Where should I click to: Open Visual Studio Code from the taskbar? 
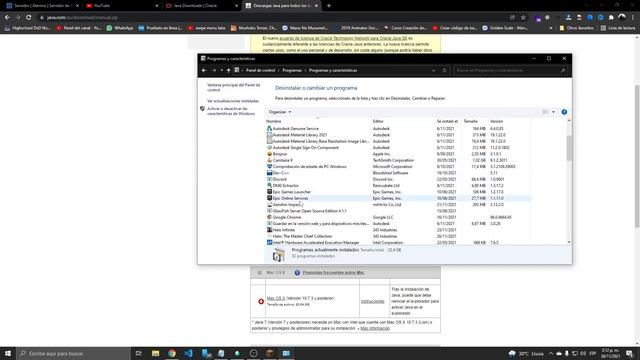(188, 353)
